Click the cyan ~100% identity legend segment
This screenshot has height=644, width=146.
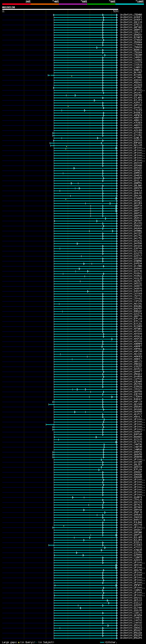tap(130, 4)
